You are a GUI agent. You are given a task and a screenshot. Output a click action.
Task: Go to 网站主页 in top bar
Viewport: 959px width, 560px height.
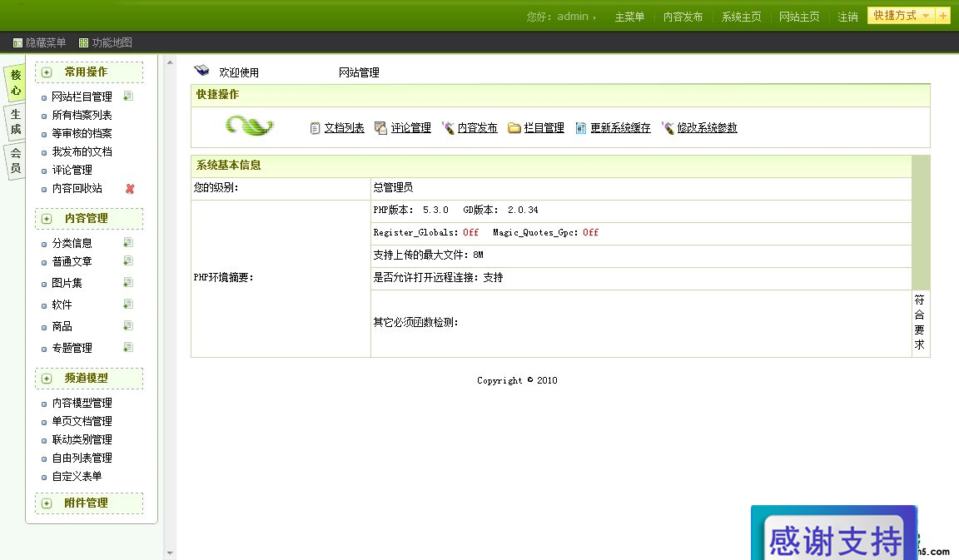(799, 17)
